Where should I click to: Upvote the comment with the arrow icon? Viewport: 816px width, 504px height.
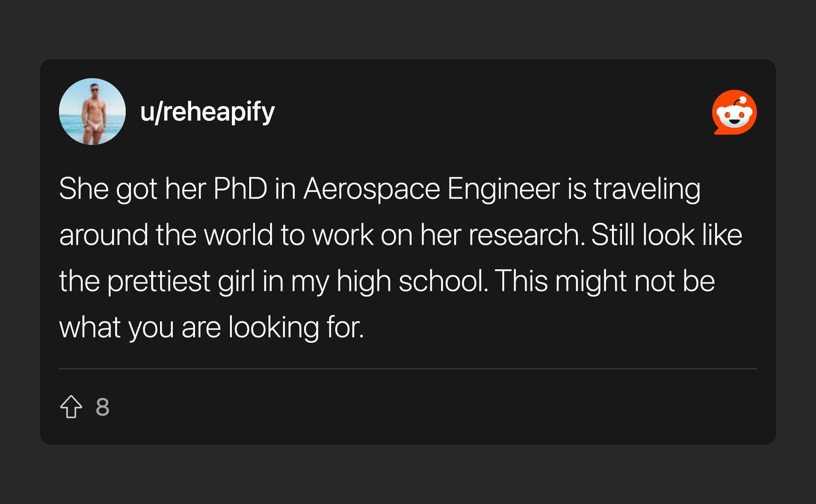tap(71, 407)
